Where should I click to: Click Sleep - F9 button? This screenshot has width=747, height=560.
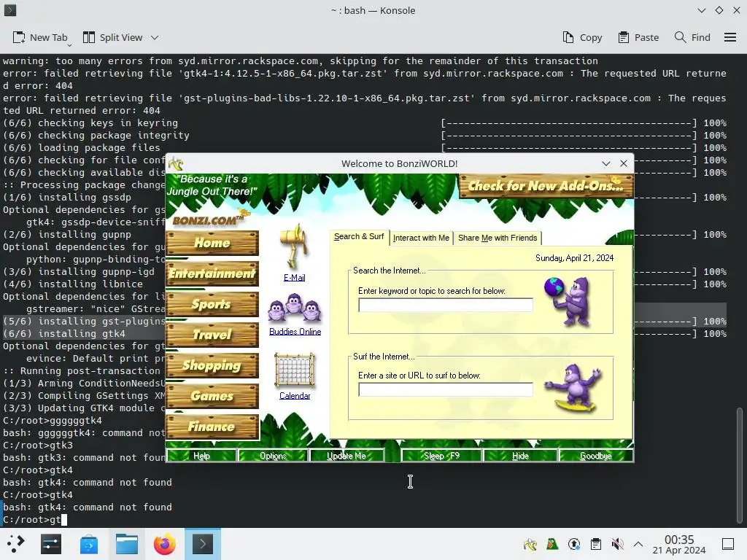tap(441, 456)
